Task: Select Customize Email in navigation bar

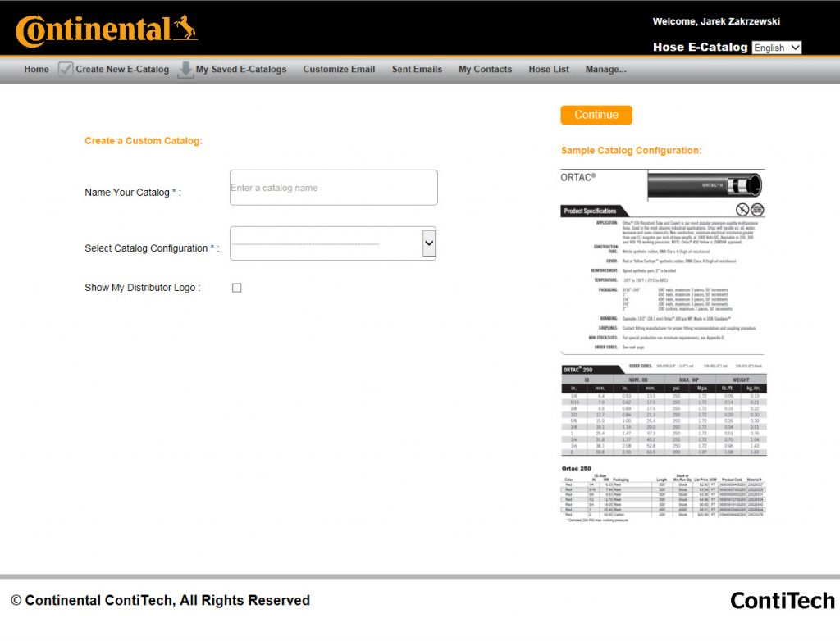Action: [339, 70]
